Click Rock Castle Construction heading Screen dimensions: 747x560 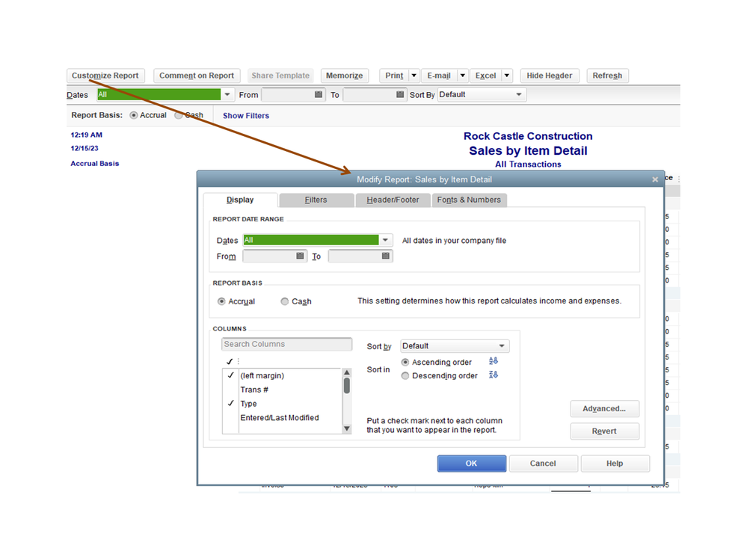pyautogui.click(x=528, y=136)
